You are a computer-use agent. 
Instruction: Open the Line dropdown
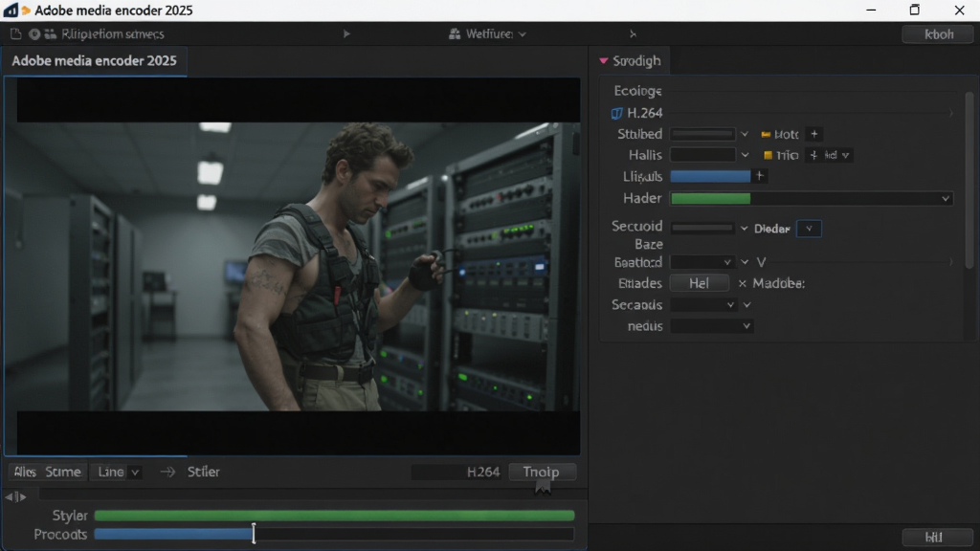coord(118,472)
